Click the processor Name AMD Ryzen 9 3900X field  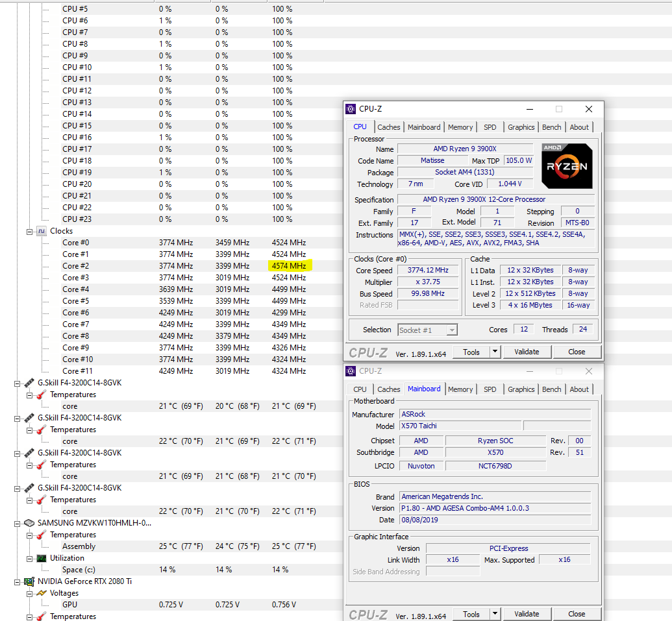coord(465,149)
